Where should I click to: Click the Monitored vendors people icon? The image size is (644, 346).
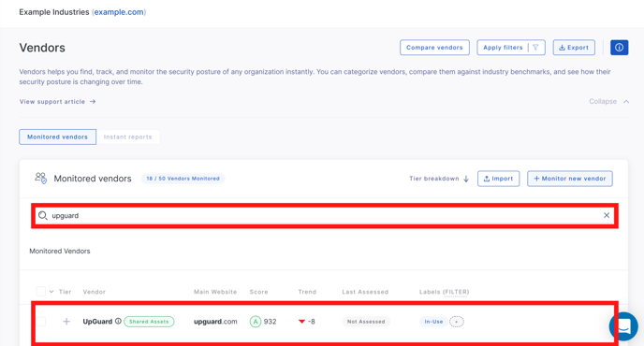[x=40, y=178]
